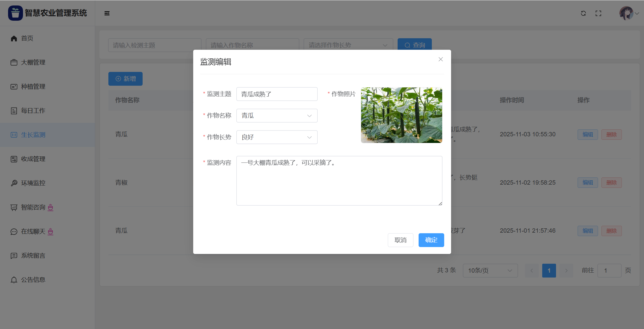Click into the 监测内容 text area

(x=339, y=181)
